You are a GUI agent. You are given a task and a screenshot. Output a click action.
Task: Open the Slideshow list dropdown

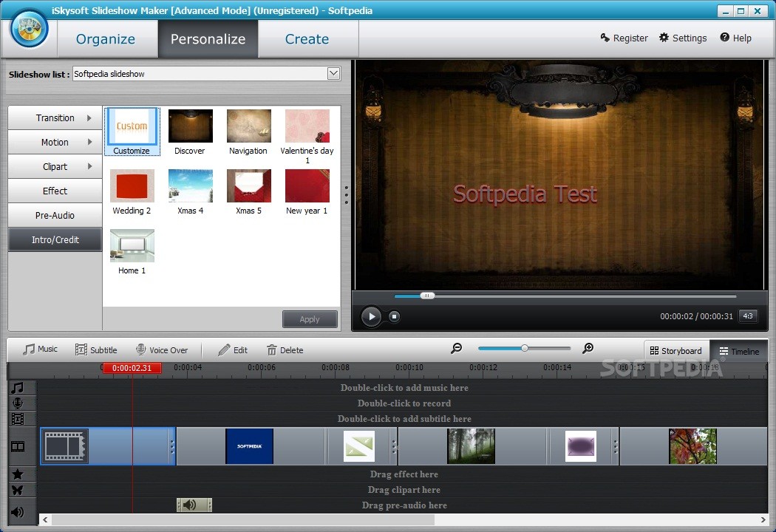pyautogui.click(x=333, y=74)
